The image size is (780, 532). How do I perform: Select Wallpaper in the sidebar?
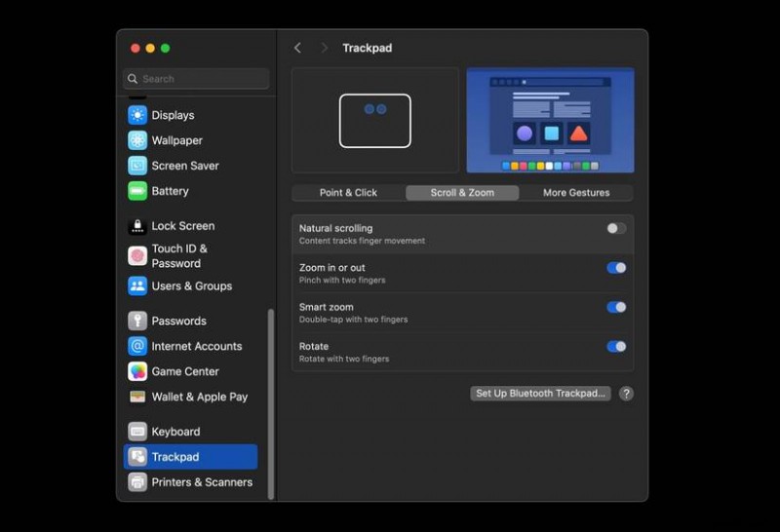tap(177, 140)
